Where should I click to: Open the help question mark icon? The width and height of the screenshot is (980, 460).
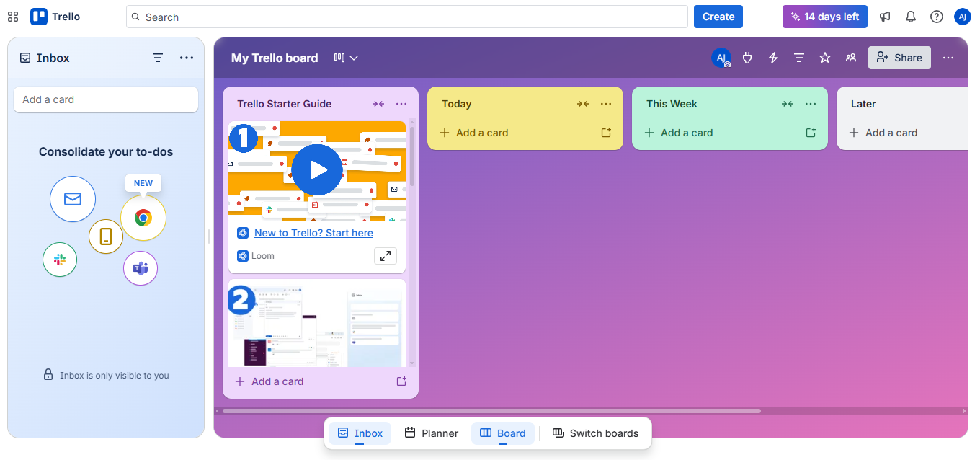click(937, 17)
